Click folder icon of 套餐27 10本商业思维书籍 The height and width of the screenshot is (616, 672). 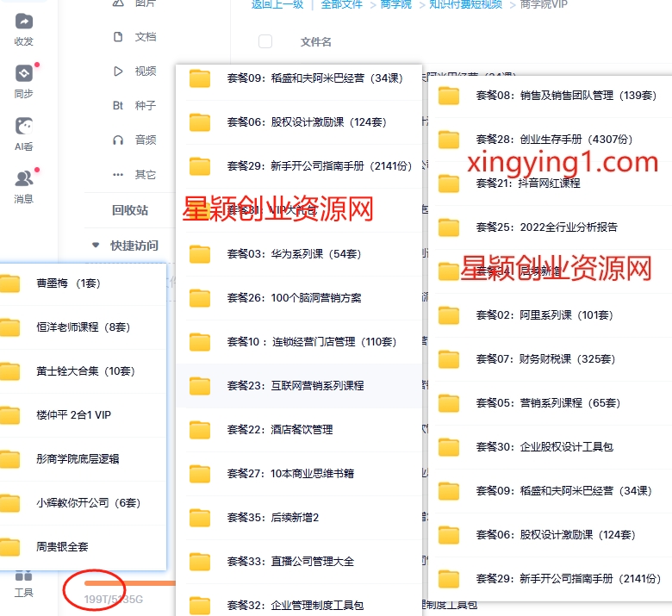[200, 474]
